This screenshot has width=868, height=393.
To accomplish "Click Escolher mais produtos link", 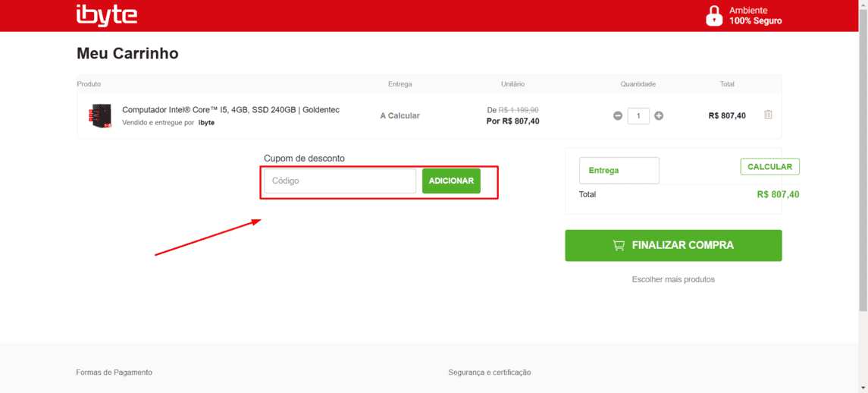I will (x=673, y=279).
